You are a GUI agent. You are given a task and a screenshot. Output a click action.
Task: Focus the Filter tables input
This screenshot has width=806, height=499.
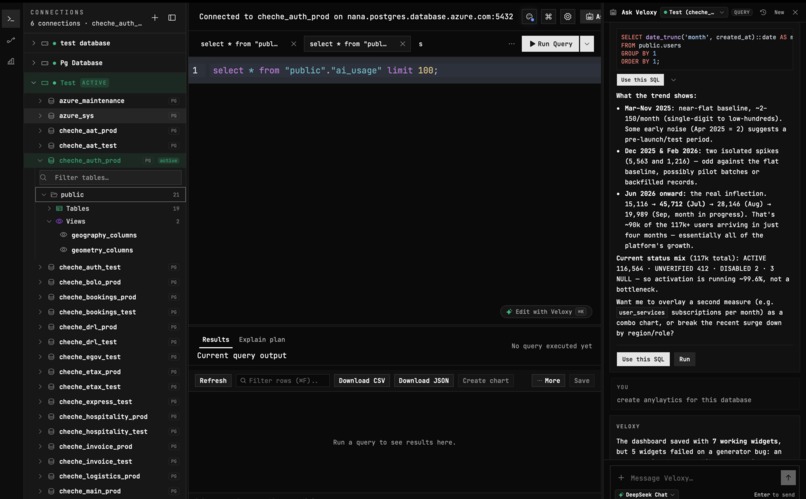click(x=110, y=177)
